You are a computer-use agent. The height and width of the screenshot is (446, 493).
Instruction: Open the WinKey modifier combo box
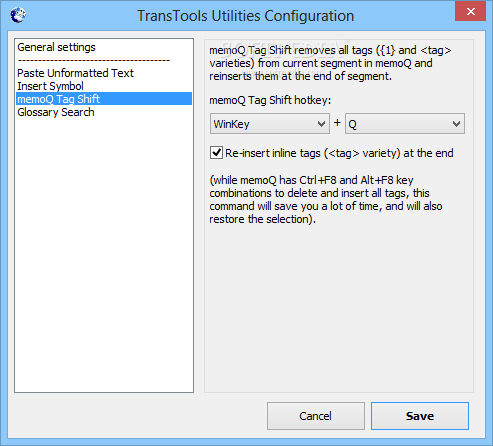[270, 124]
